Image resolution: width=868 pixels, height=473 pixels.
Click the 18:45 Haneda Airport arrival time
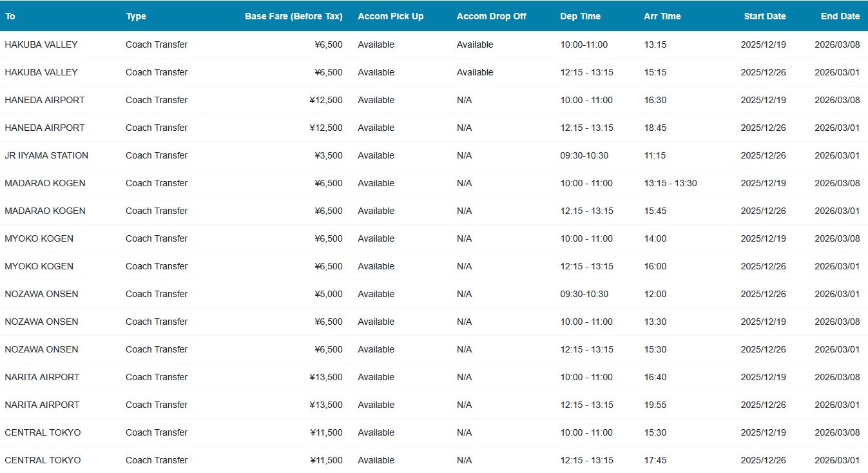pos(655,128)
